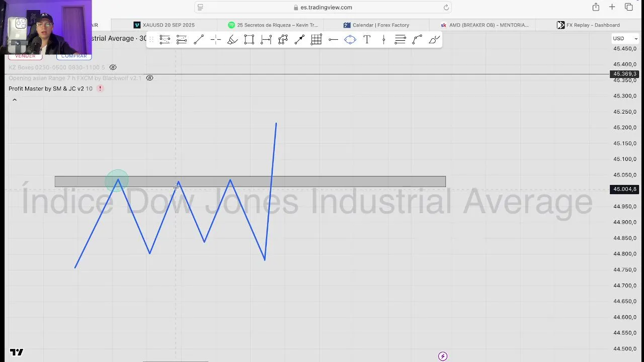Select the KZ Boxes 0230-0500 legend text
Image resolution: width=644 pixels, height=362 pixels.
[x=57, y=67]
